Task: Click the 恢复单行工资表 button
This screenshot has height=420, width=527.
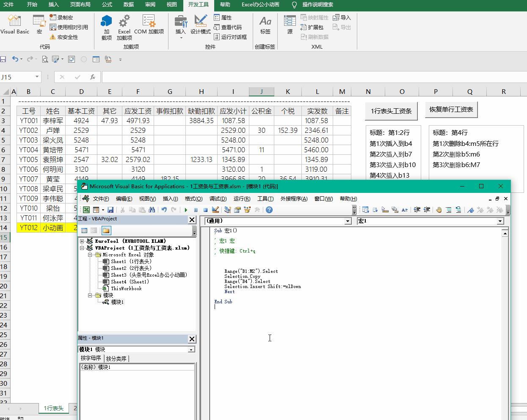Action: tap(451, 110)
